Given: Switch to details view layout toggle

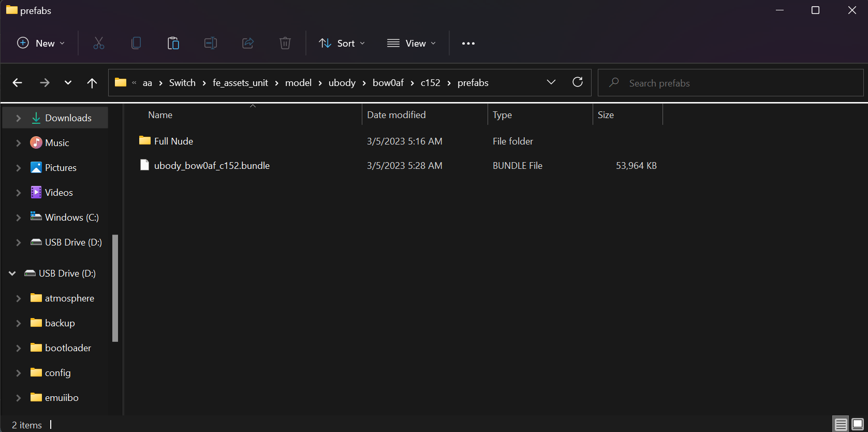Looking at the screenshot, I should coord(841,424).
